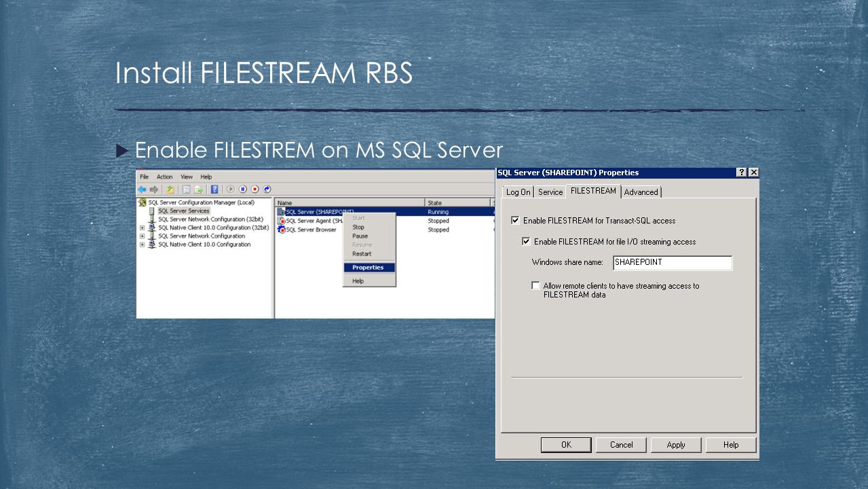
Task: Open the Help menu in menu bar
Action: point(206,177)
